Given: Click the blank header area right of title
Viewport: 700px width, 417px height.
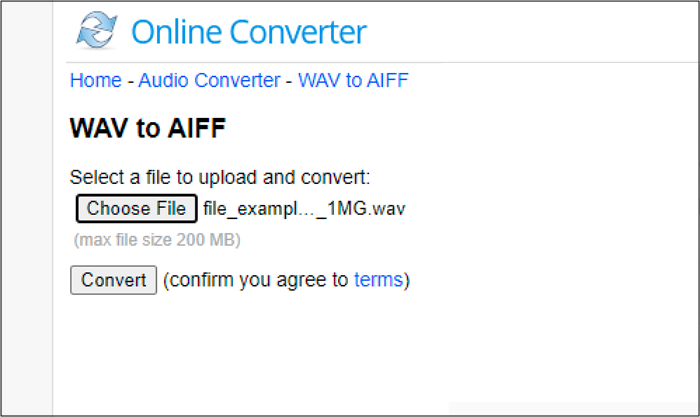Looking at the screenshot, I should click(530, 32).
